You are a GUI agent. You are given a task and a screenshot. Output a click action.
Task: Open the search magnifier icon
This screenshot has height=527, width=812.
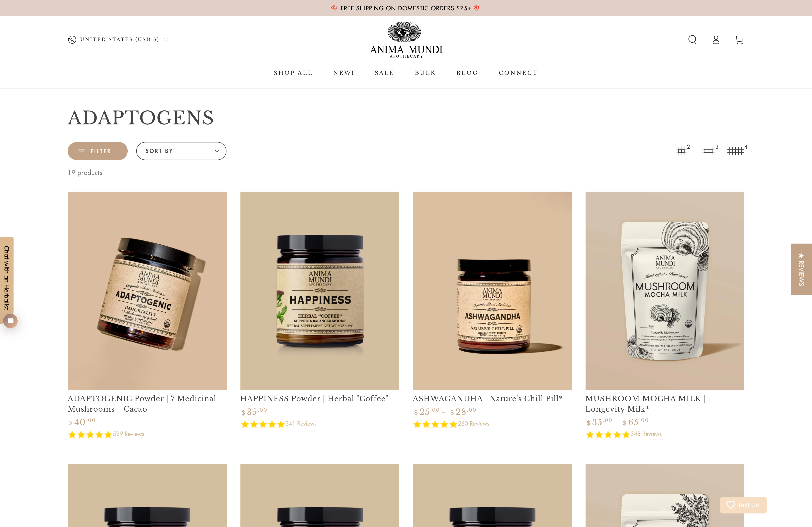(x=692, y=39)
